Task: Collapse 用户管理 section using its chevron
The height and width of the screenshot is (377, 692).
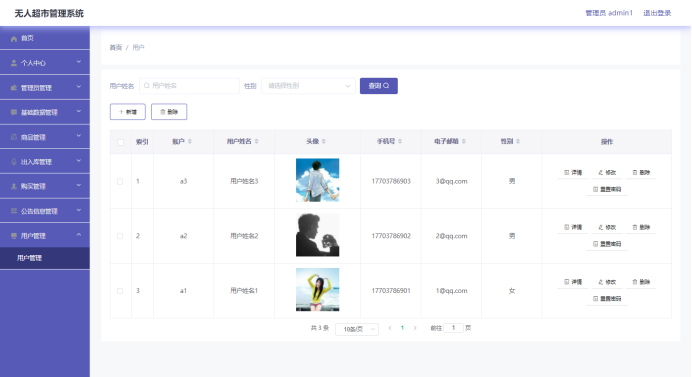Action: point(79,235)
